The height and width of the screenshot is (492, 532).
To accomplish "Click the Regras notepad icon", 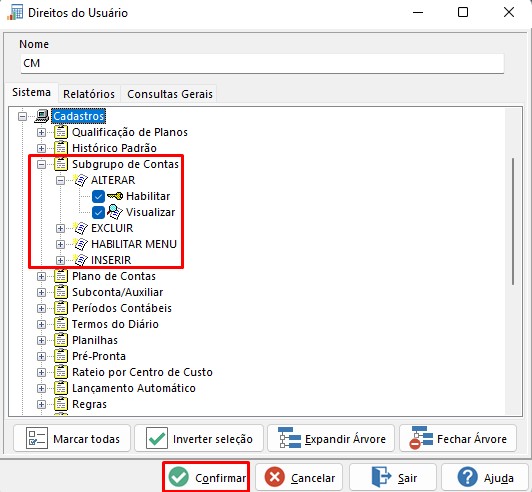I will 61,404.
